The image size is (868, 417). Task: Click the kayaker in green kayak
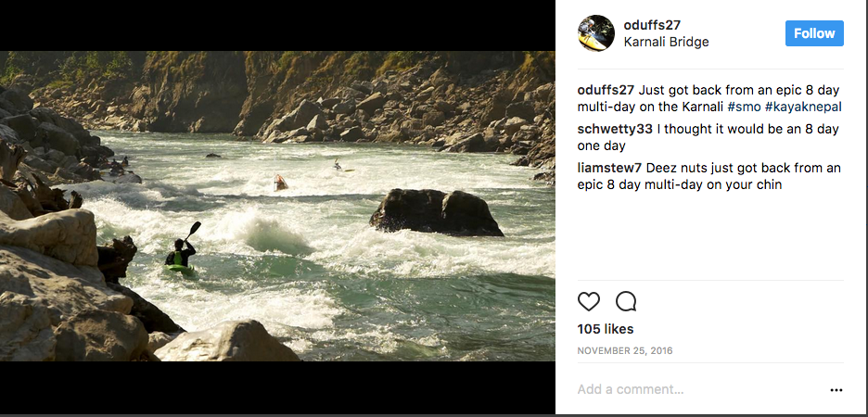pyautogui.click(x=180, y=257)
